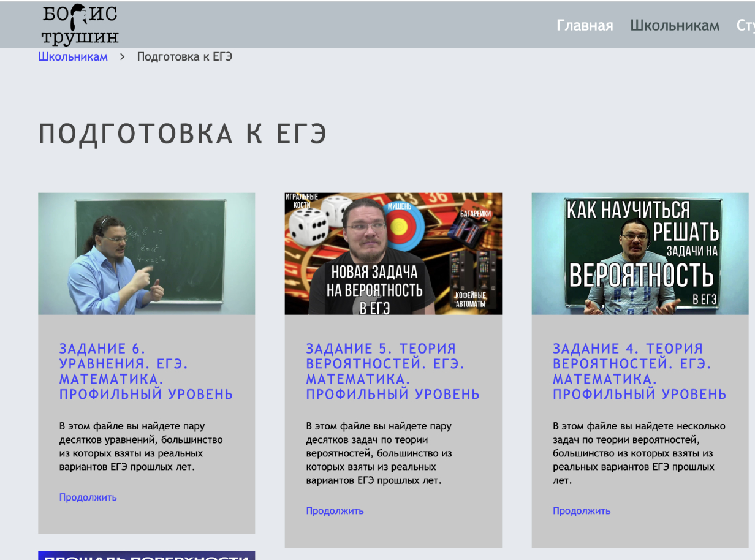Click Продолжить under the Задание 6 card
The width and height of the screenshot is (755, 560).
(88, 498)
